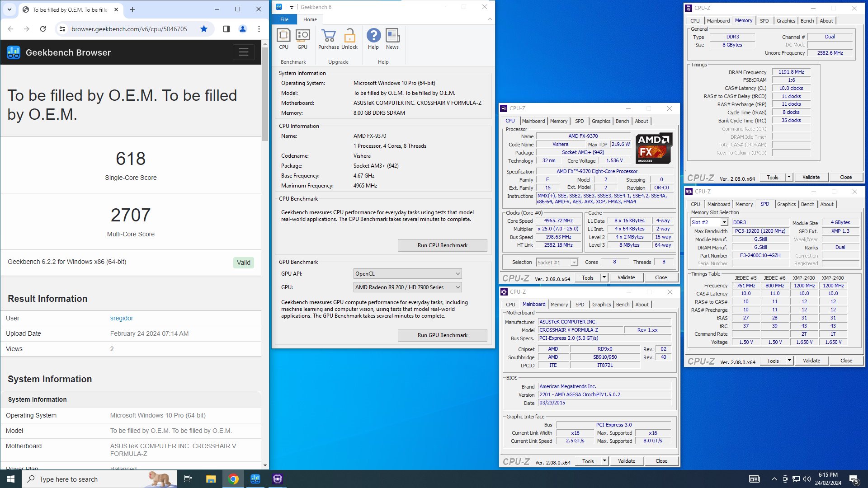Viewport: 868px width, 488px height.
Task: Open Tools dropdown arrow in CPU-Z Memory window
Action: 789,177
